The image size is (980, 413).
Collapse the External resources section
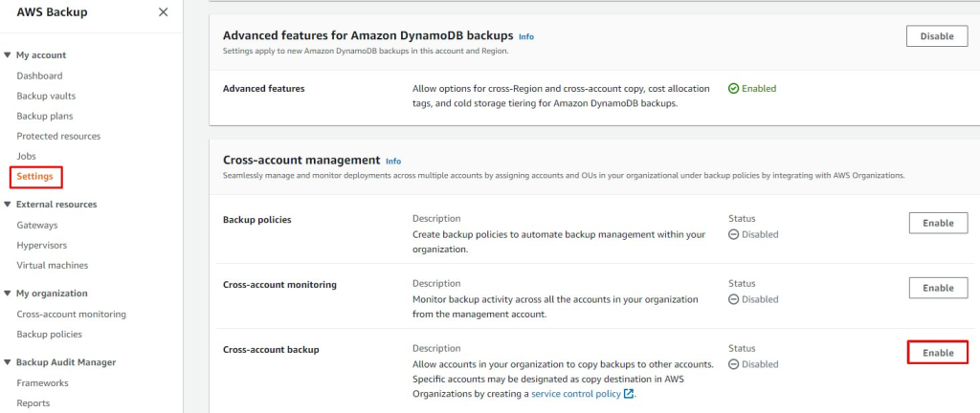8,204
